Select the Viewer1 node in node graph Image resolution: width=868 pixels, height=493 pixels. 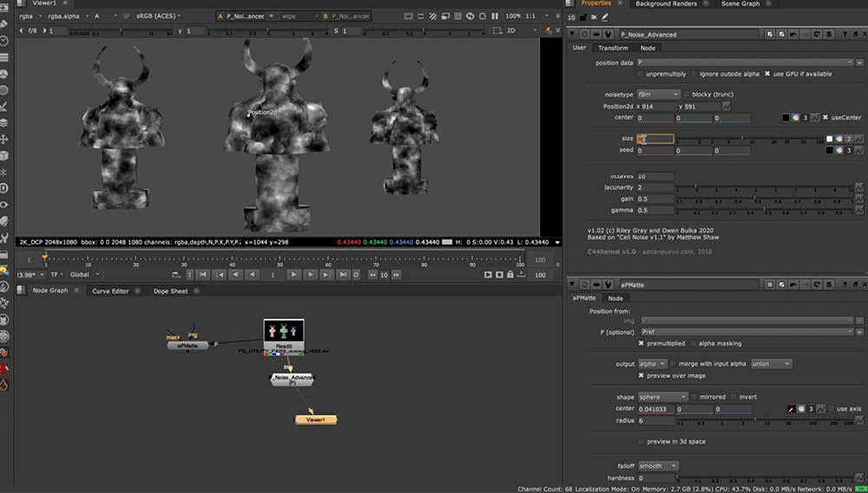coord(315,419)
